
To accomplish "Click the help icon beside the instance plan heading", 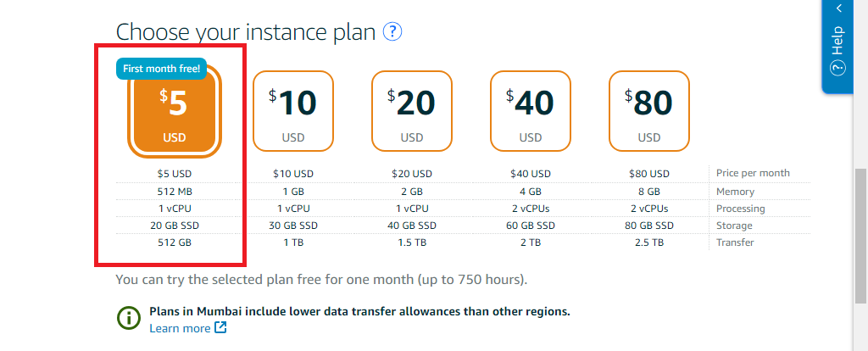I will pos(392,32).
